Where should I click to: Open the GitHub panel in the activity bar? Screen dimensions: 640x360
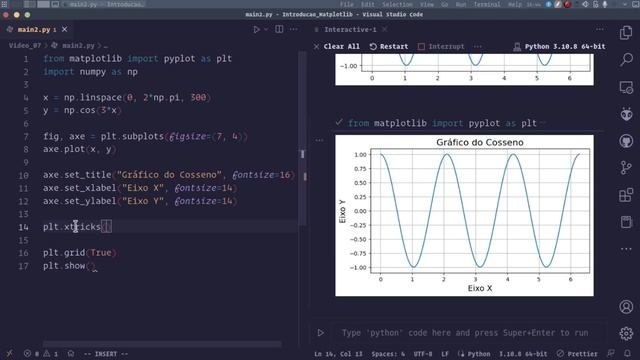click(626, 141)
